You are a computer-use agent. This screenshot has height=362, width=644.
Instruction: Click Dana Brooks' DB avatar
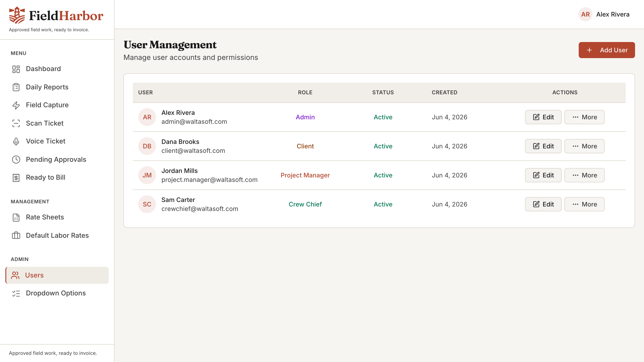pyautogui.click(x=147, y=146)
